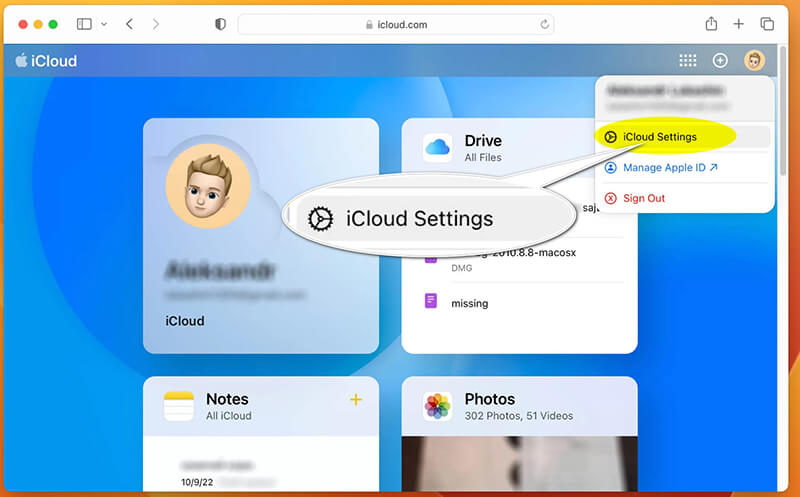This screenshot has width=800, height=497.
Task: Open iCloud Settings in account menu
Action: click(683, 137)
